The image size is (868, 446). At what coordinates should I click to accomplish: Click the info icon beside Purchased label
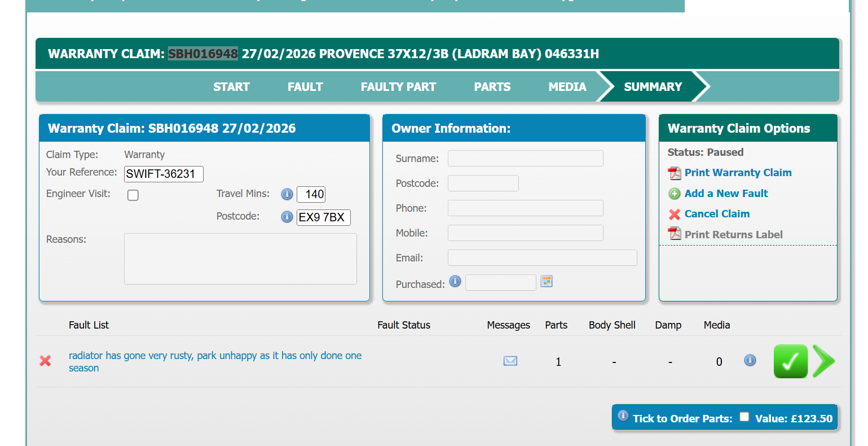coord(455,281)
